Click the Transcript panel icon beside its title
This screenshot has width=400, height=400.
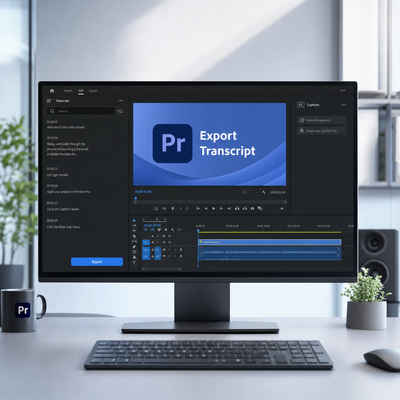coord(49,101)
